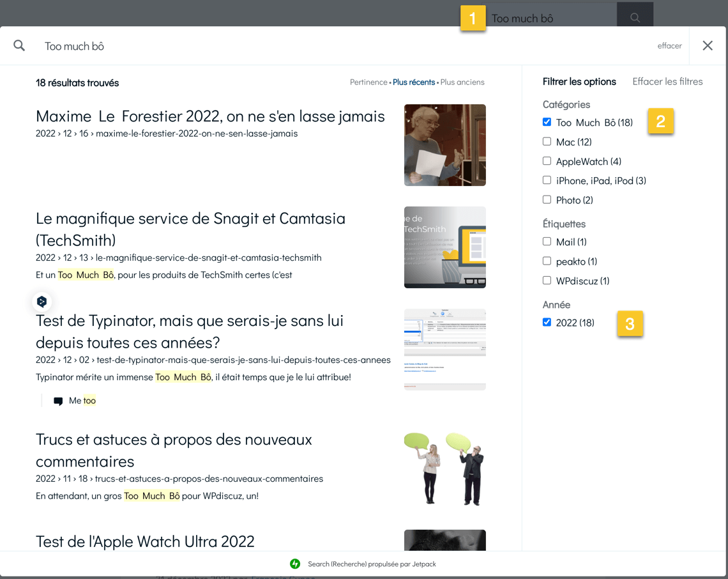Viewport: 728px width, 579px height.
Task: Close the search overlay with the X
Action: [x=708, y=45]
